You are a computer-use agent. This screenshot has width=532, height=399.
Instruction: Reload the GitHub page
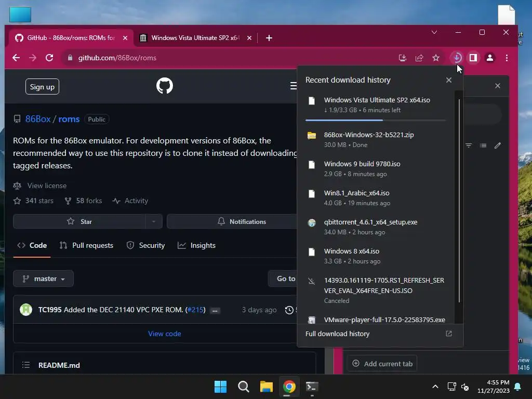point(49,58)
